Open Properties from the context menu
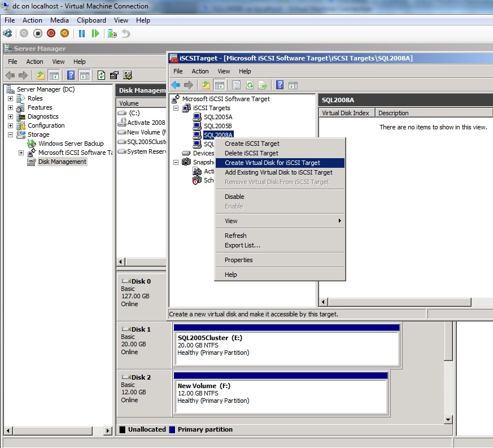 [280, 260]
